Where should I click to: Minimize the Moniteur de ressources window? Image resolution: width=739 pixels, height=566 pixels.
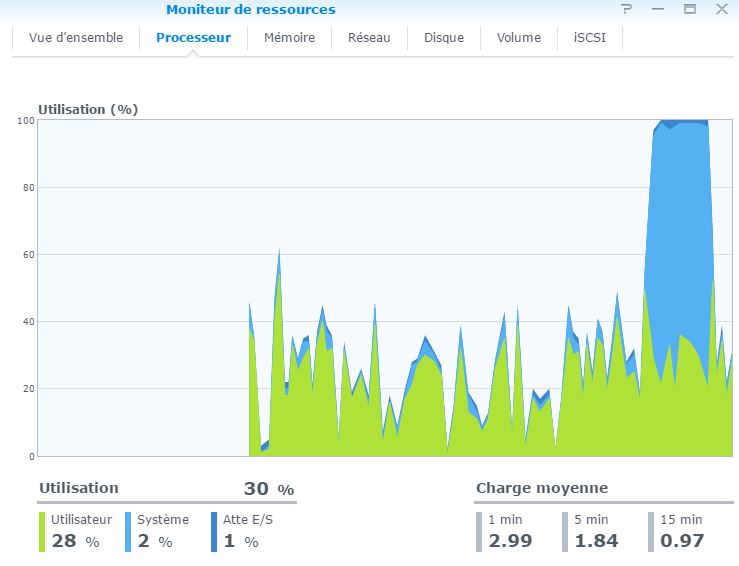(x=658, y=9)
